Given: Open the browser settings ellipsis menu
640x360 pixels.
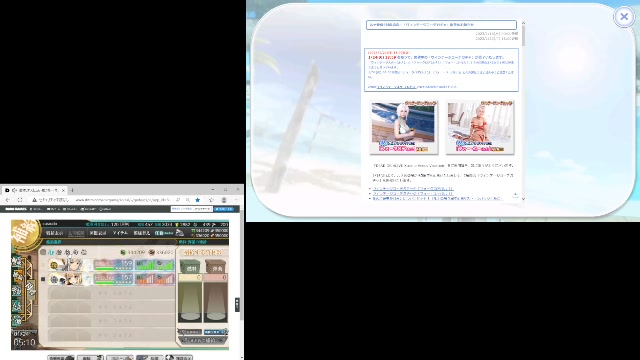Looking at the screenshot, I should pos(237,200).
